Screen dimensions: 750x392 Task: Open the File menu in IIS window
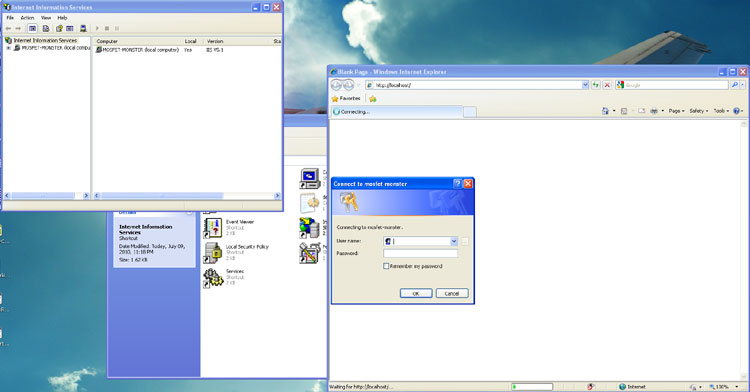(10, 18)
